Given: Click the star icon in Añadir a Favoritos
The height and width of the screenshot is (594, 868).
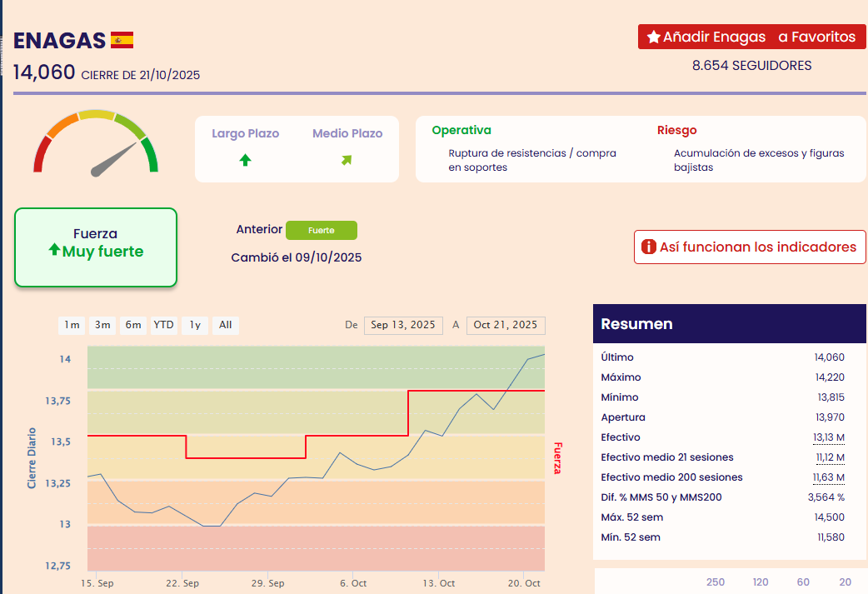Looking at the screenshot, I should [x=653, y=37].
